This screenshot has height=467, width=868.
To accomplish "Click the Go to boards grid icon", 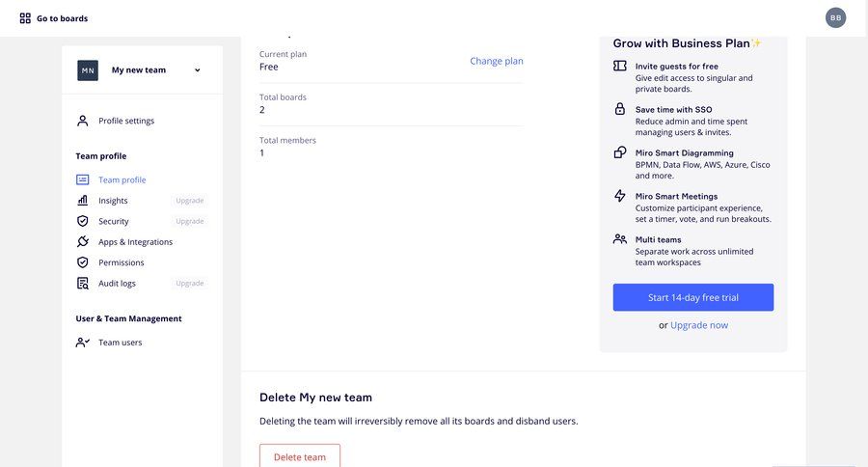I will [x=25, y=18].
